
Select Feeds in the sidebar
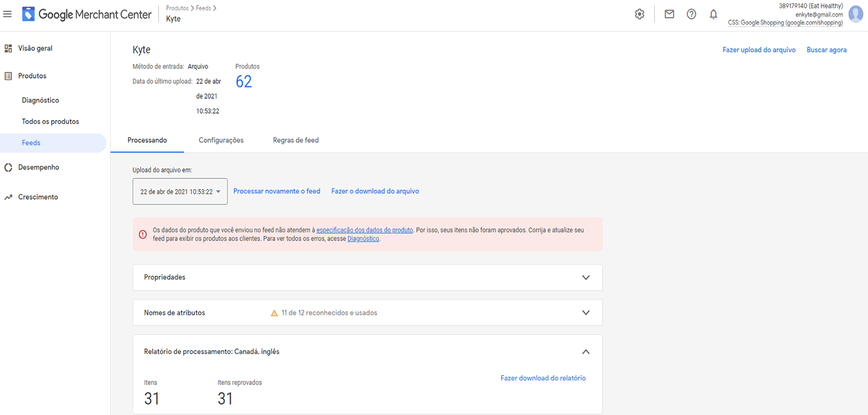coord(53,143)
